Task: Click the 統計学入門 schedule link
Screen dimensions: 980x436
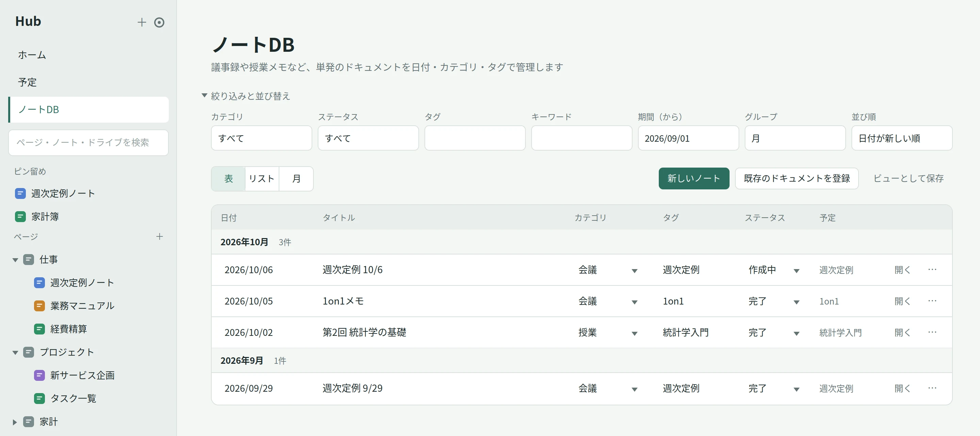Action: pyautogui.click(x=840, y=332)
